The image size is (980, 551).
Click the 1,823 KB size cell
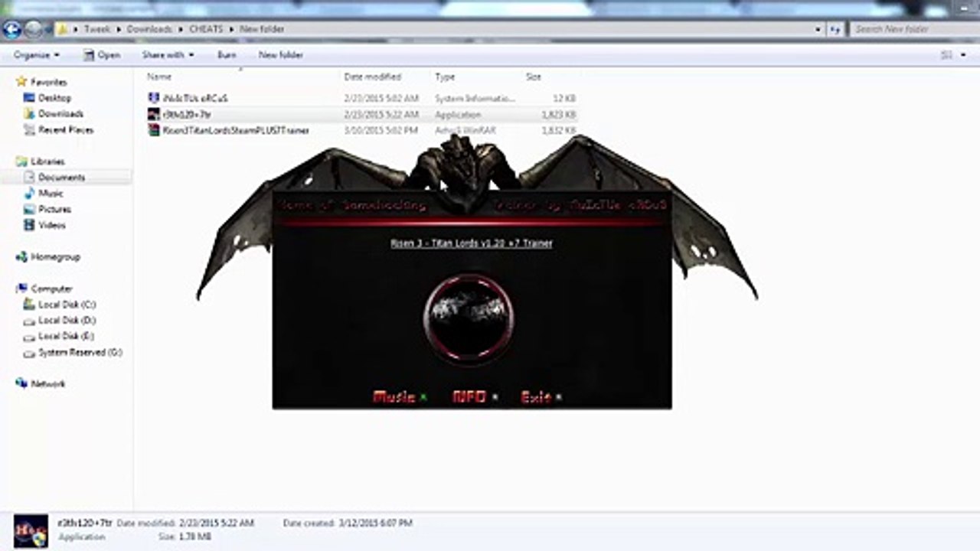click(558, 115)
